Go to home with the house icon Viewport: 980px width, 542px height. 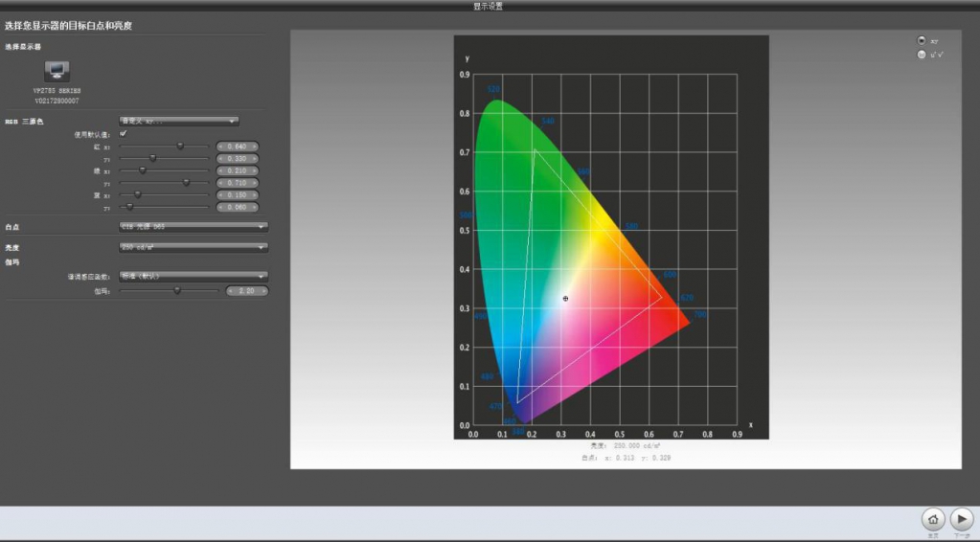(932, 519)
